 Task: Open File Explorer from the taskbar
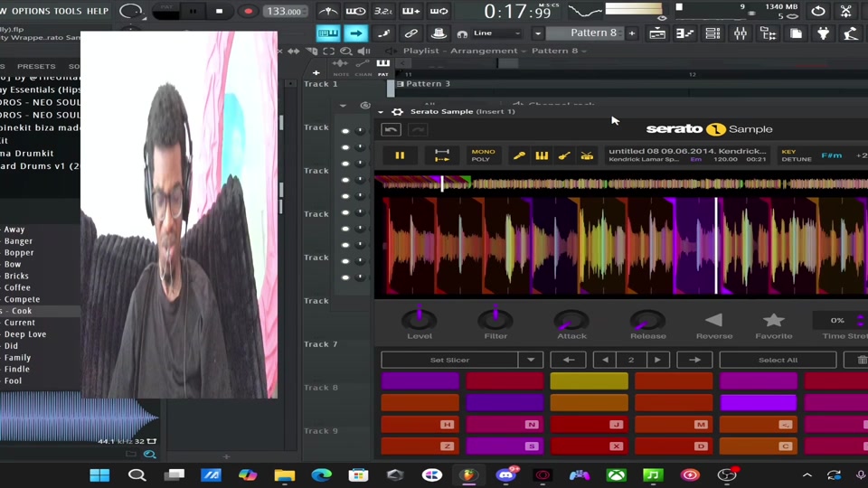click(285, 474)
